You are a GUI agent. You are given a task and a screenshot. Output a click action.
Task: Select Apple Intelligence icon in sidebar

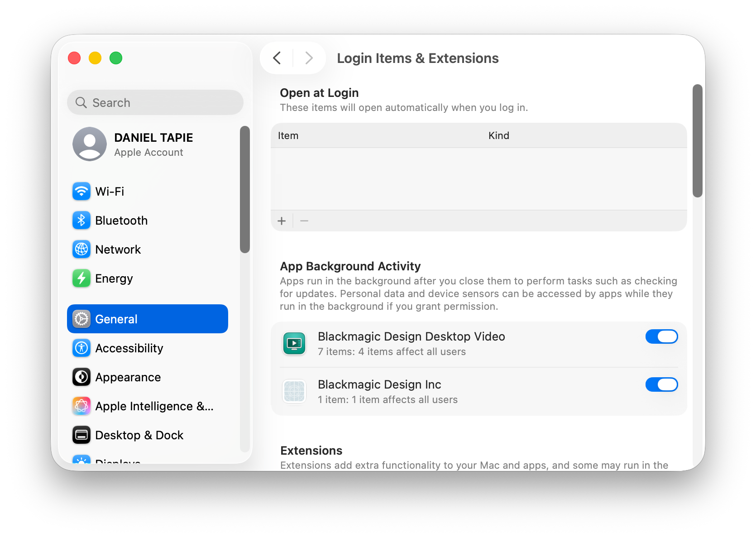coord(81,406)
